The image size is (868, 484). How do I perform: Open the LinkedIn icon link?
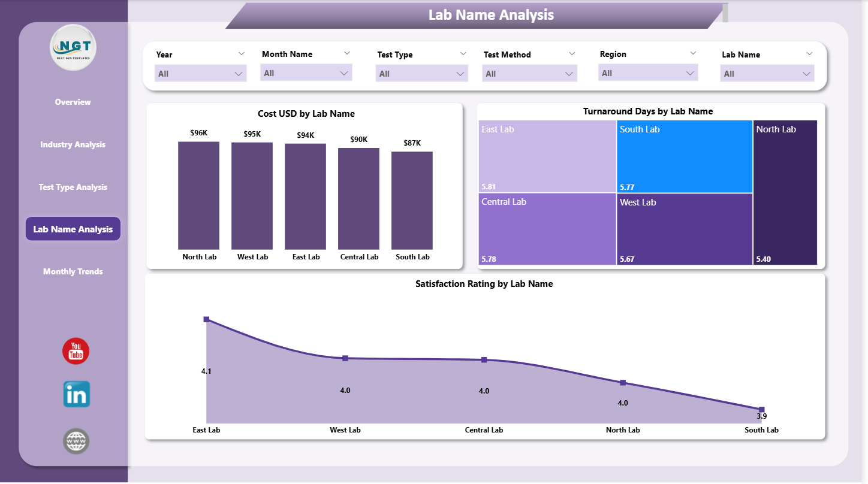coord(76,394)
